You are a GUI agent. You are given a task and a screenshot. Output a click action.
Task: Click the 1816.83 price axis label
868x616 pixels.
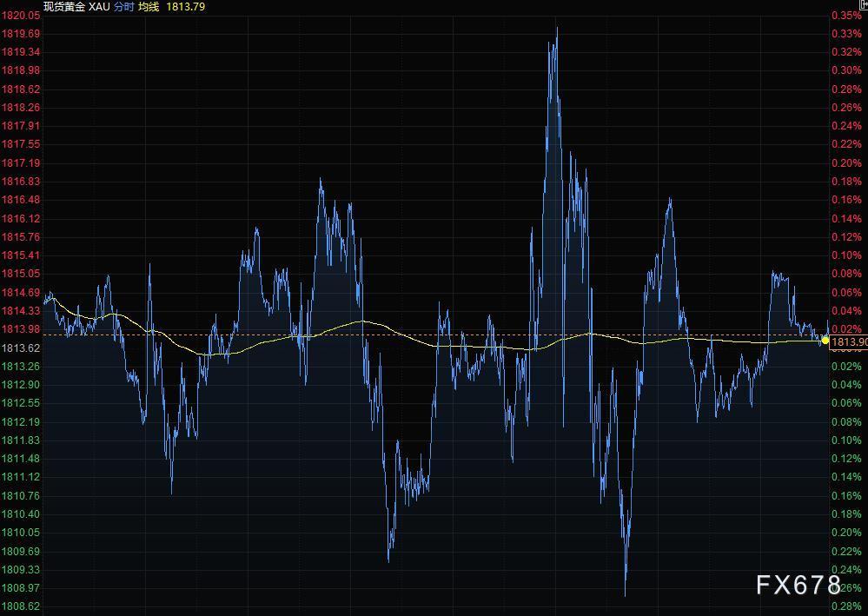point(21,182)
